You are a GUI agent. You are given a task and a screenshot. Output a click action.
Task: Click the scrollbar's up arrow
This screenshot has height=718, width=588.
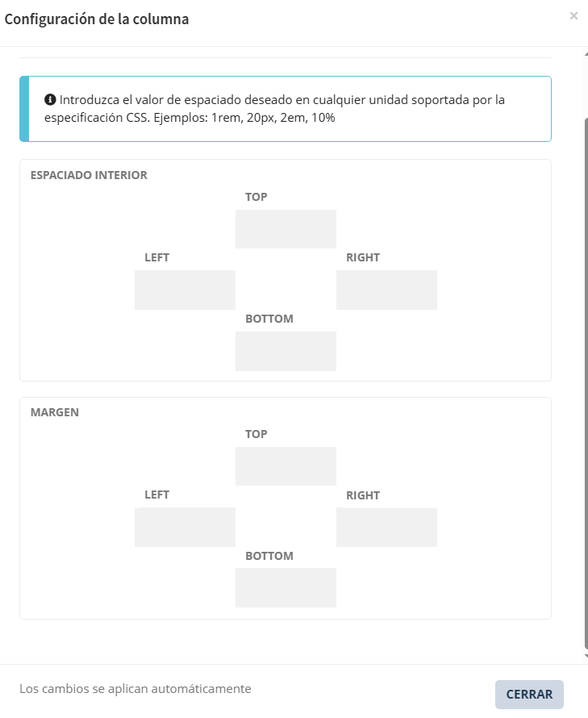point(586,53)
